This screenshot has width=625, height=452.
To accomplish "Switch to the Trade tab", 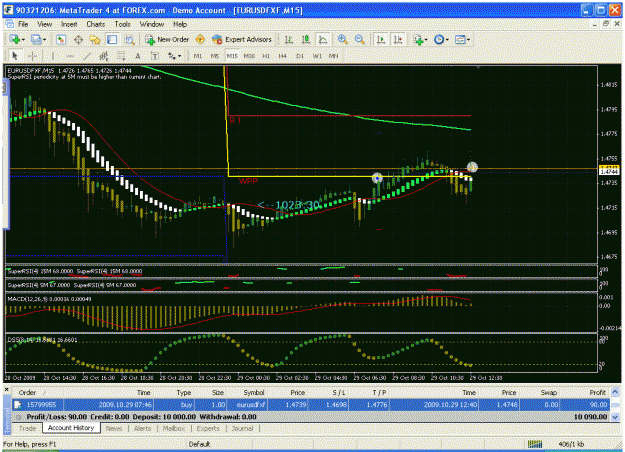I will [x=27, y=428].
